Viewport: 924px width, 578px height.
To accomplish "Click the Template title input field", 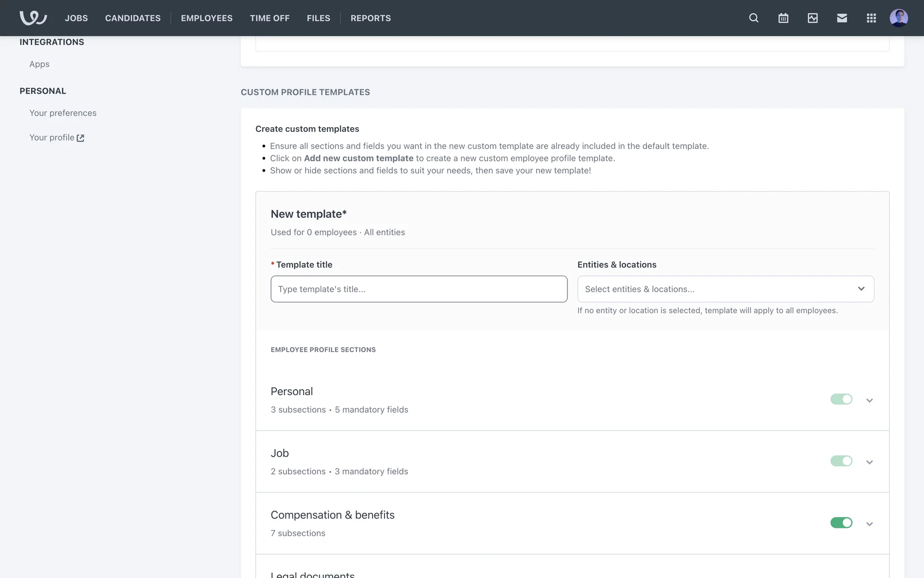I will point(419,289).
